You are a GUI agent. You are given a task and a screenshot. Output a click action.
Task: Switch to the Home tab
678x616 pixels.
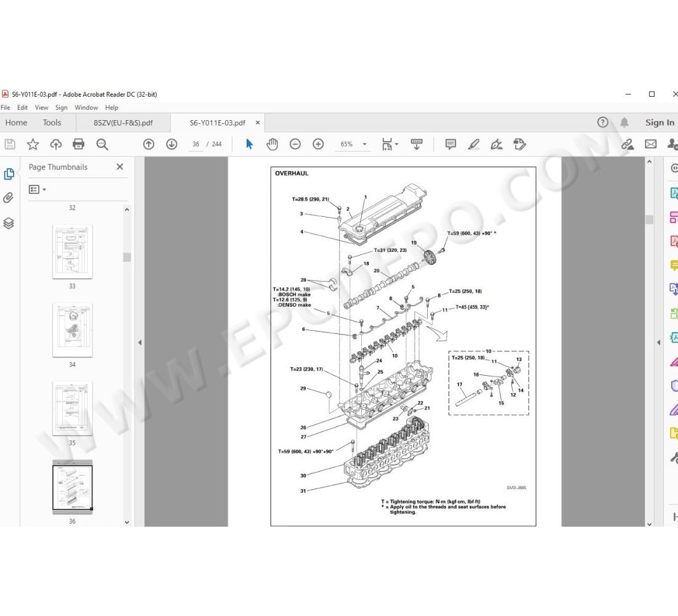tap(16, 123)
